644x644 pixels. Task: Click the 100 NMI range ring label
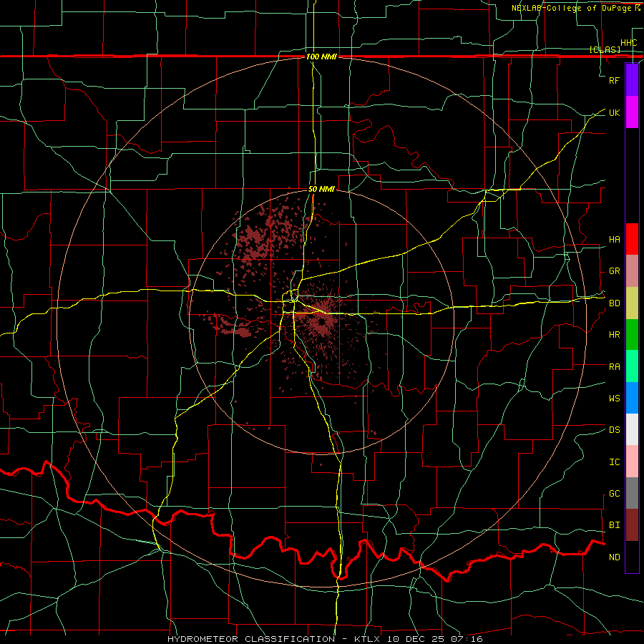point(321,57)
